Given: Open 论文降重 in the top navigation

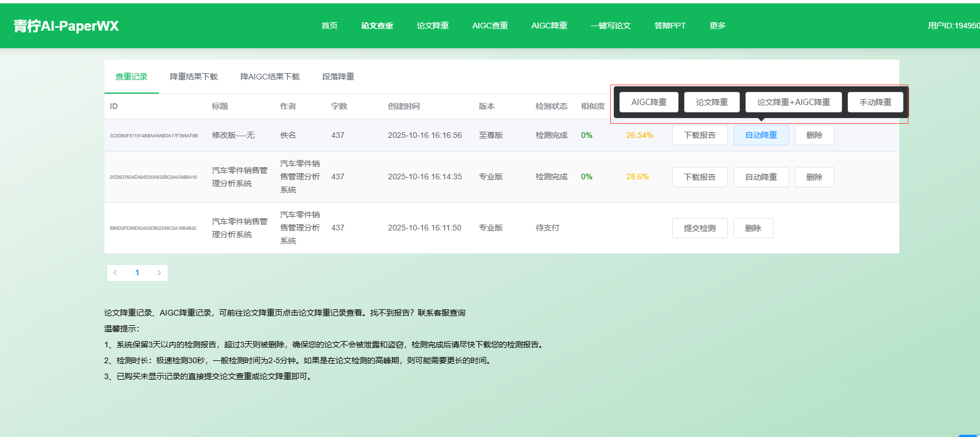Looking at the screenshot, I should click(433, 26).
